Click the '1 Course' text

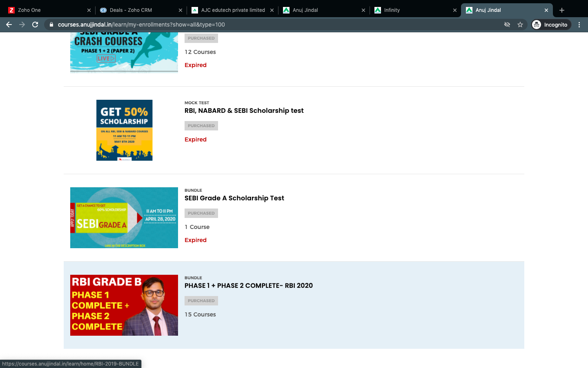(x=197, y=227)
